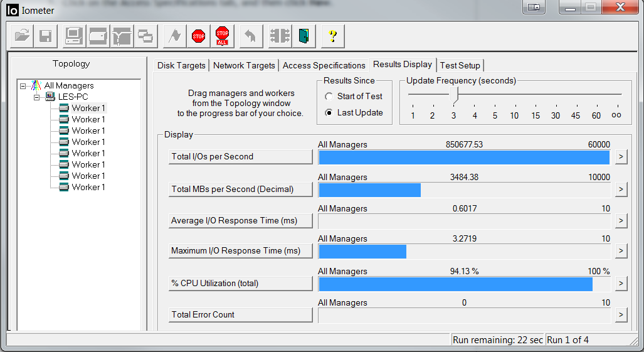644x352 pixels.
Task: Click the Stop current test icon
Action: click(x=199, y=36)
